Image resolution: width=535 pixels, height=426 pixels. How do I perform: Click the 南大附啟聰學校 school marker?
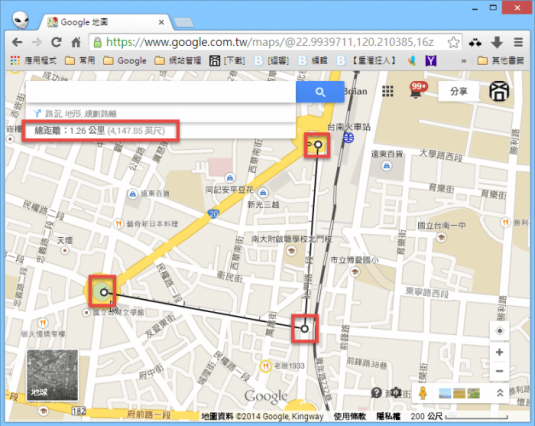pos(291,251)
